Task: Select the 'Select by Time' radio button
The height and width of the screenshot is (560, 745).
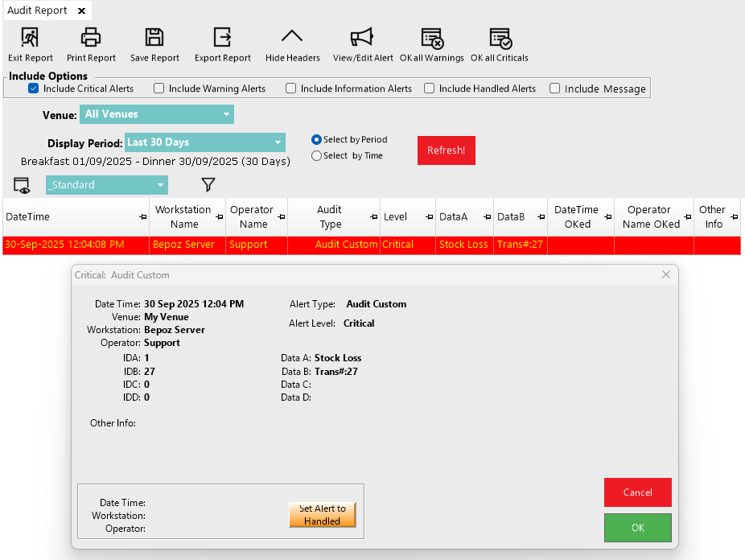Action: tap(316, 156)
